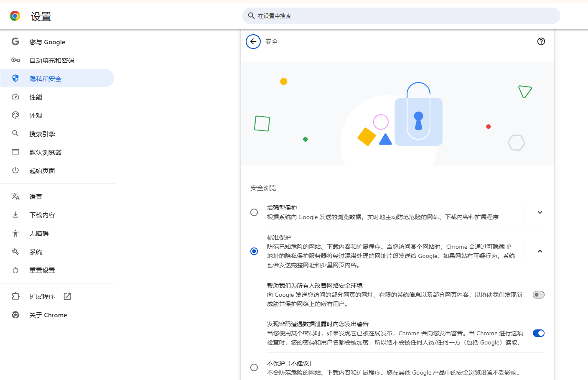
Task: Expand the 增强型保护 details chevron
Action: [540, 212]
